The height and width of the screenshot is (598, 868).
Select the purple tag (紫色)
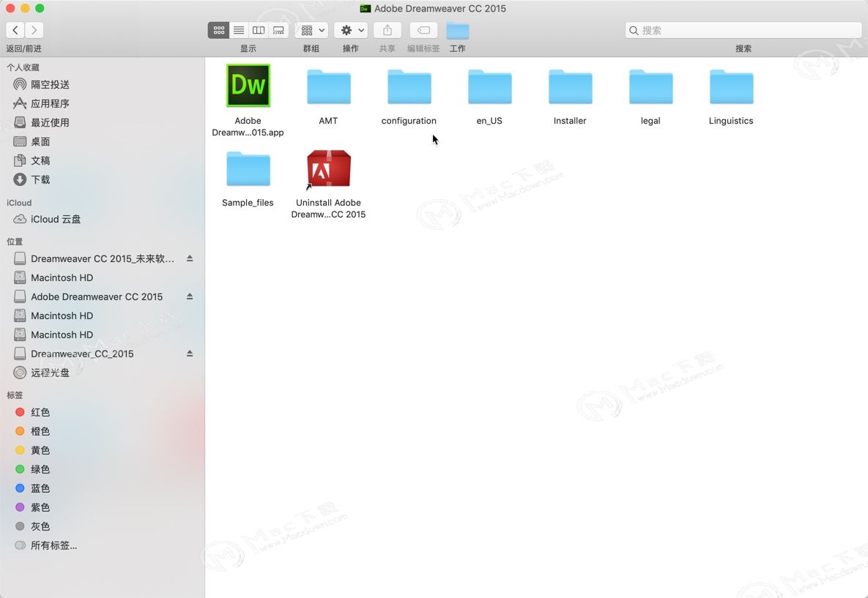click(x=32, y=507)
